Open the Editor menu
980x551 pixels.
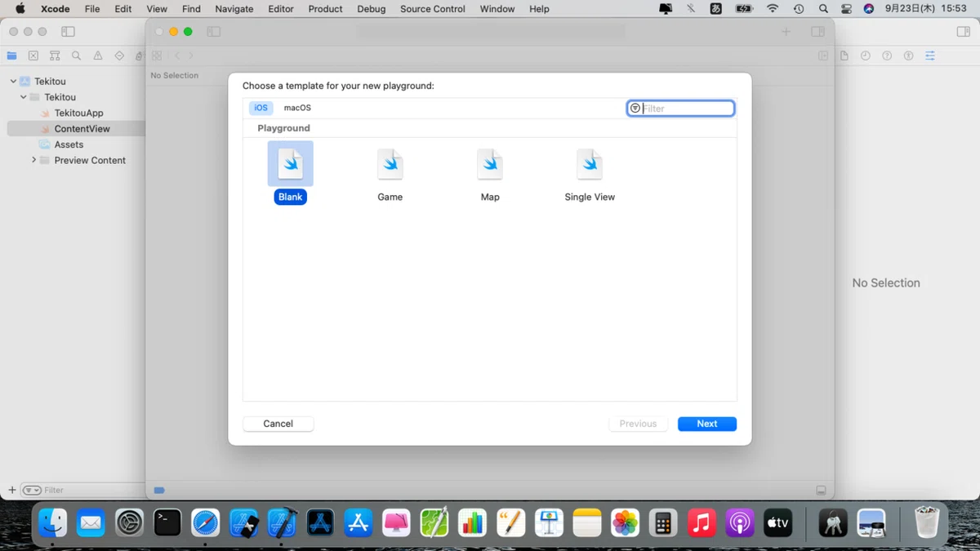pyautogui.click(x=281, y=9)
